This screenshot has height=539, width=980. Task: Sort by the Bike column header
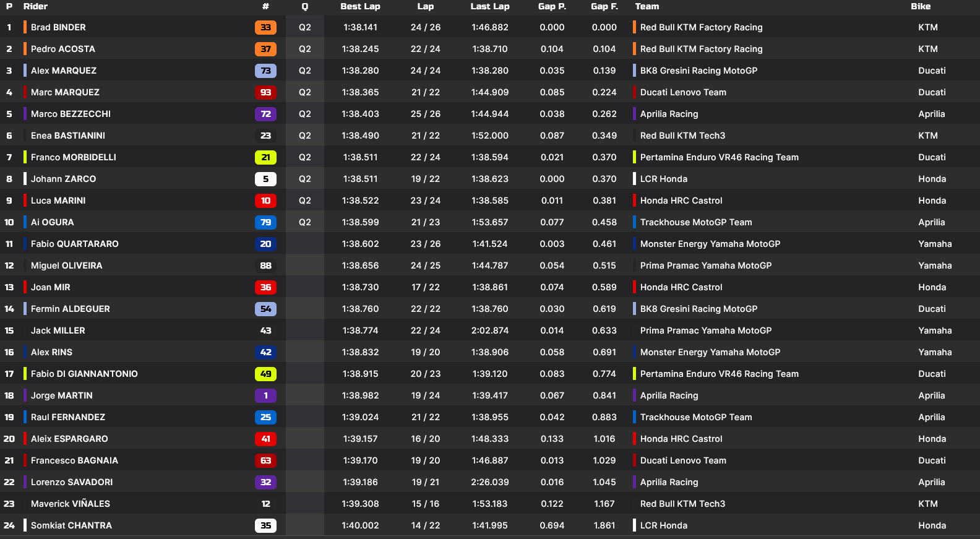(x=921, y=6)
